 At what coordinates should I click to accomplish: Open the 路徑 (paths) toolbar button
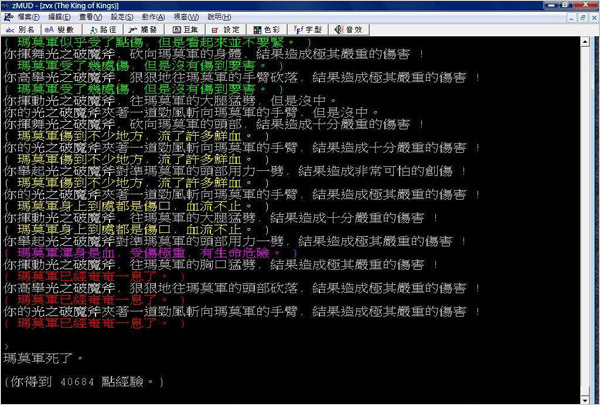click(103, 29)
